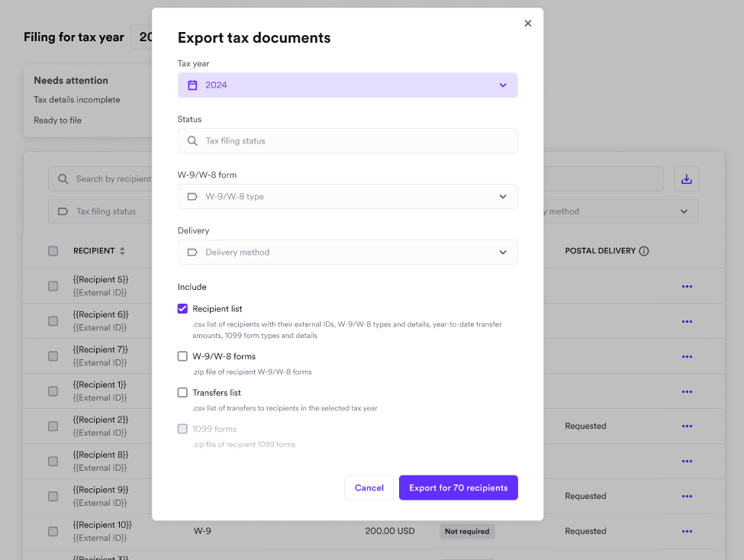Click the search icon in the Status filter
This screenshot has height=560, width=744.
(192, 141)
